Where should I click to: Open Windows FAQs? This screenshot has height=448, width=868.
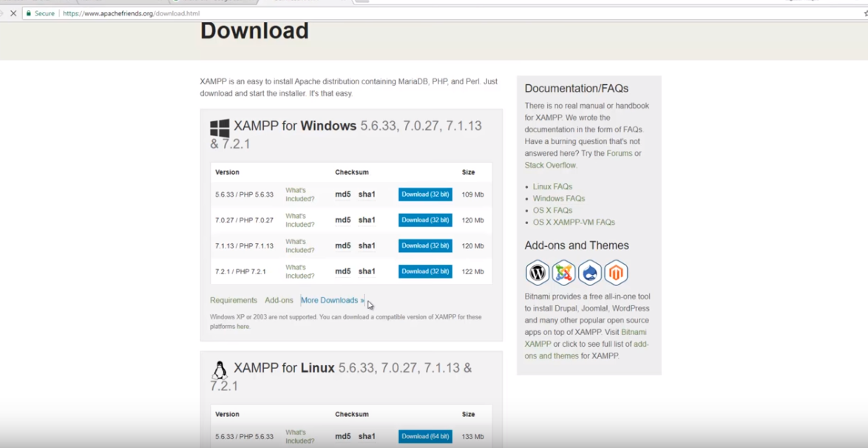(559, 198)
